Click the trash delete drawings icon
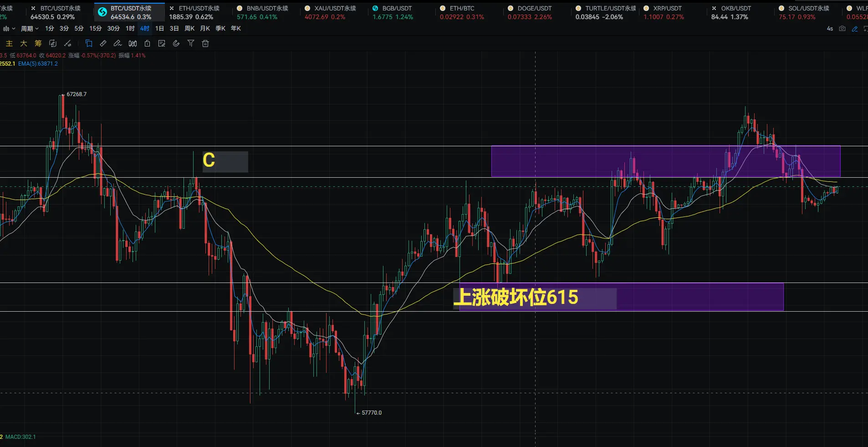 pos(205,44)
